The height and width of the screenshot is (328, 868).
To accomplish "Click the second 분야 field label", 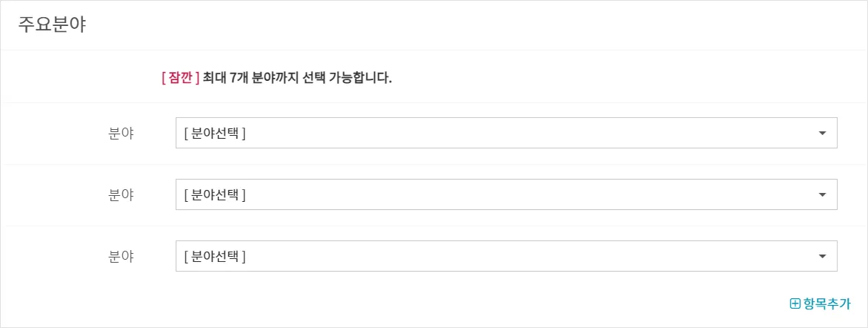I will 121,195.
